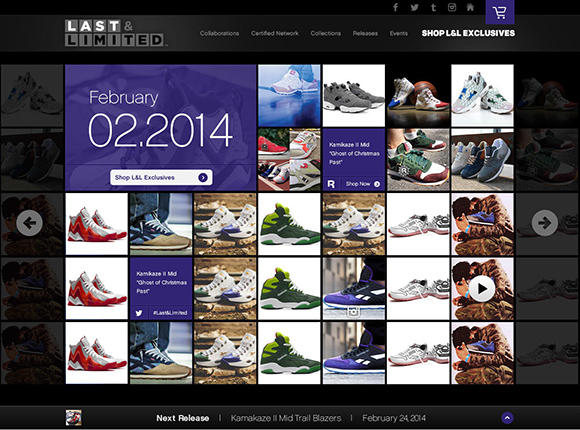Open SHOP L&L EXCLUSIVES in navigation
Screen dimensions: 580x430
coord(468,33)
